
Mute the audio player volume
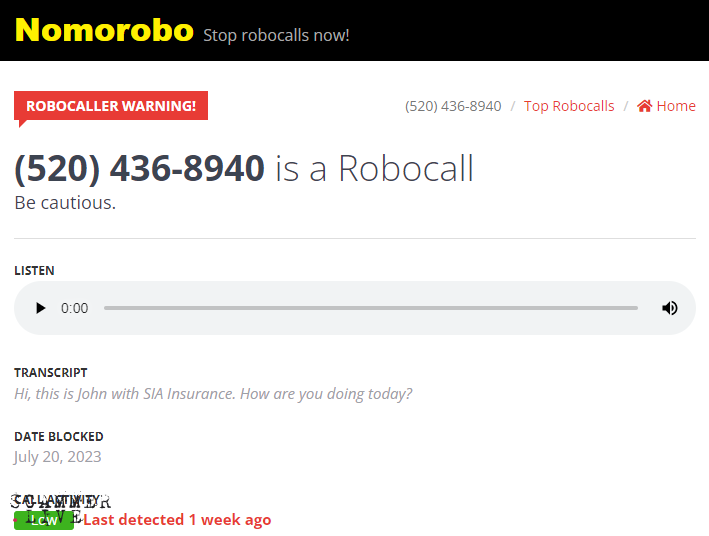click(x=670, y=308)
